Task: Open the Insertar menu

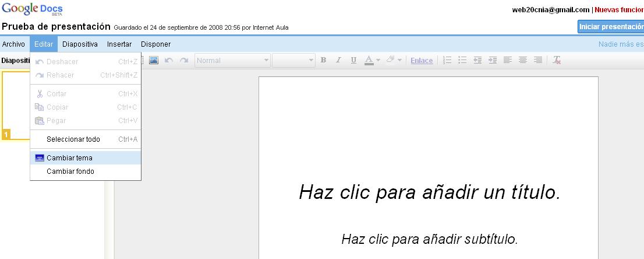Action: pos(119,44)
